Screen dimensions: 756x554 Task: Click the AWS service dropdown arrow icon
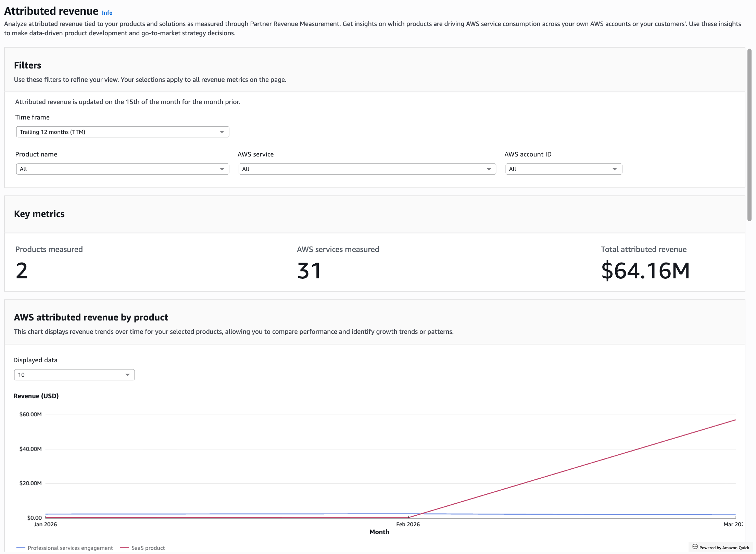pyautogui.click(x=489, y=169)
